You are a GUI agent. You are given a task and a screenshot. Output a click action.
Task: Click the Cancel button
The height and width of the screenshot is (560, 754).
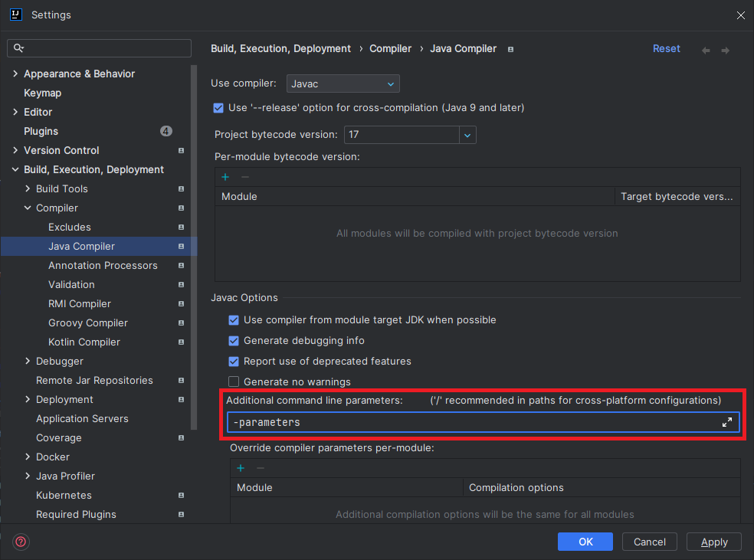(650, 542)
